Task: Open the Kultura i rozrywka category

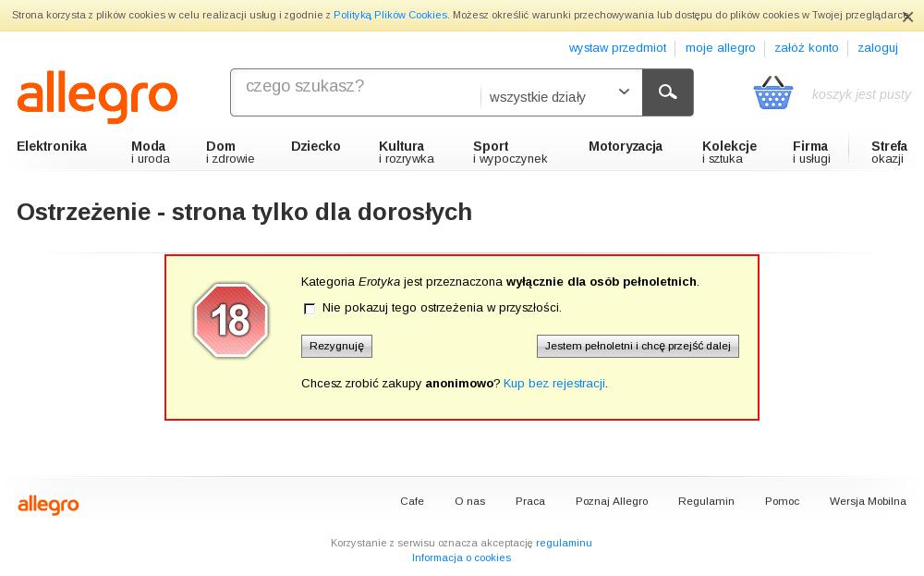Action: click(x=406, y=153)
